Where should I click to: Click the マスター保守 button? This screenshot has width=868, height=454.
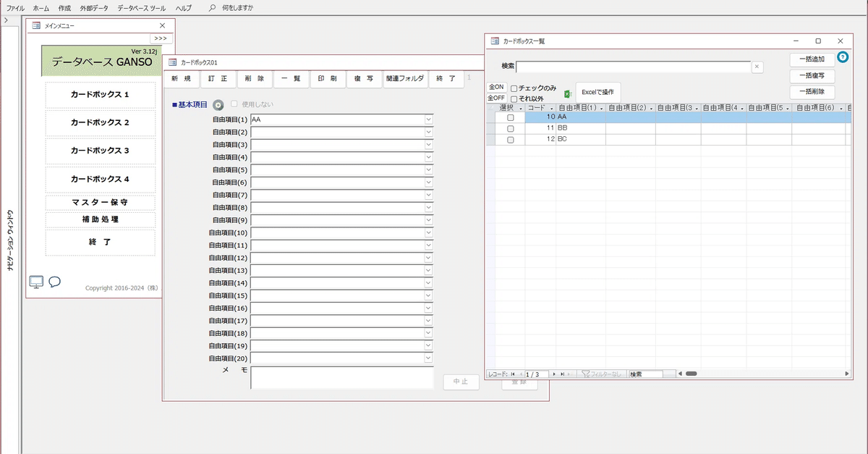click(100, 202)
